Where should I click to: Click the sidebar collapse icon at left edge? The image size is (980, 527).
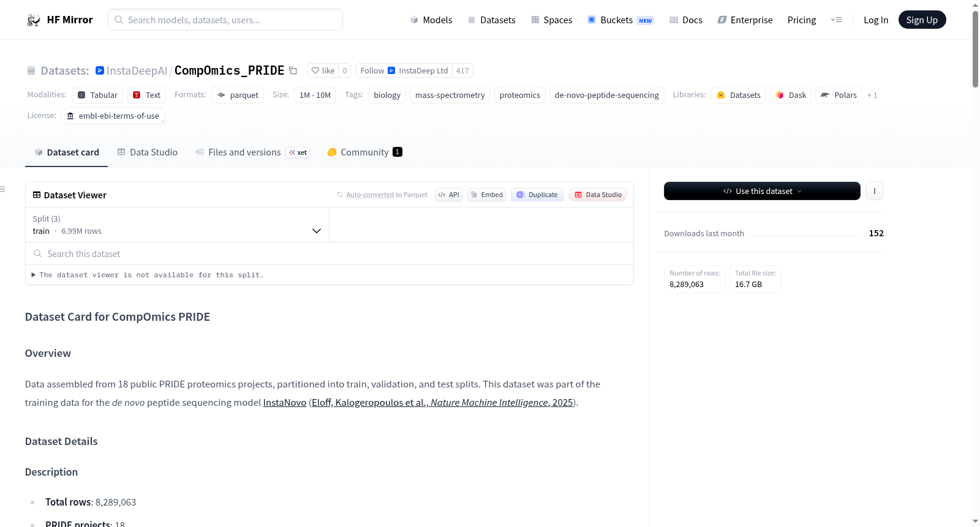3,189
